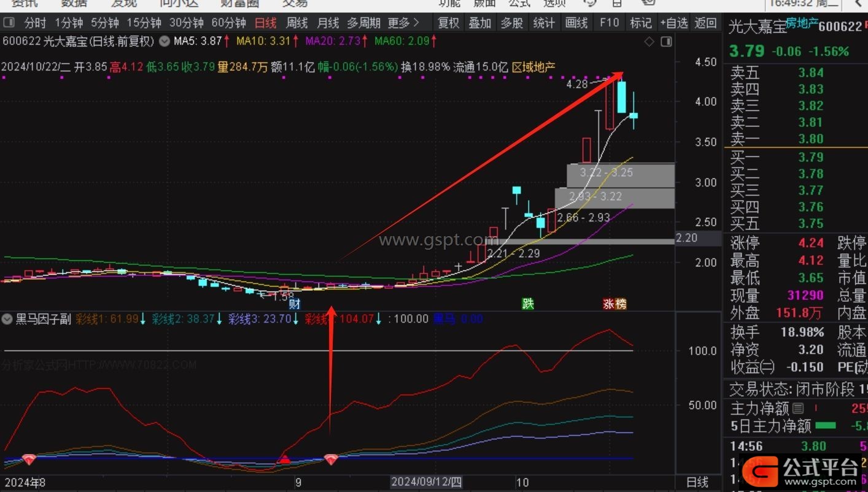Click the 涨榜 marker
868x492 pixels.
(x=614, y=303)
